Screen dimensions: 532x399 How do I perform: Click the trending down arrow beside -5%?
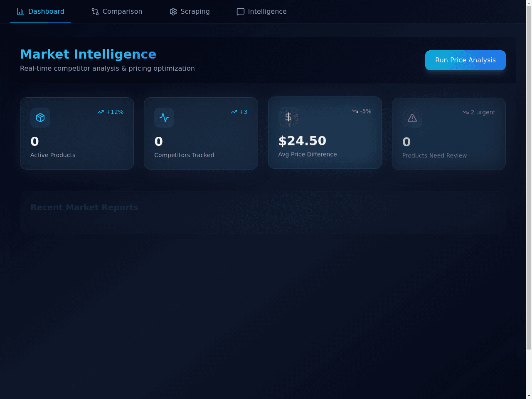coord(355,111)
